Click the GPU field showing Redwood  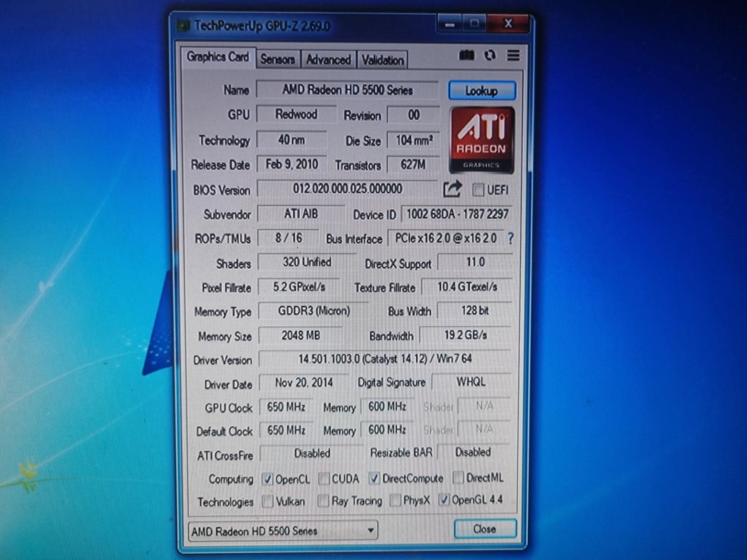click(x=296, y=114)
